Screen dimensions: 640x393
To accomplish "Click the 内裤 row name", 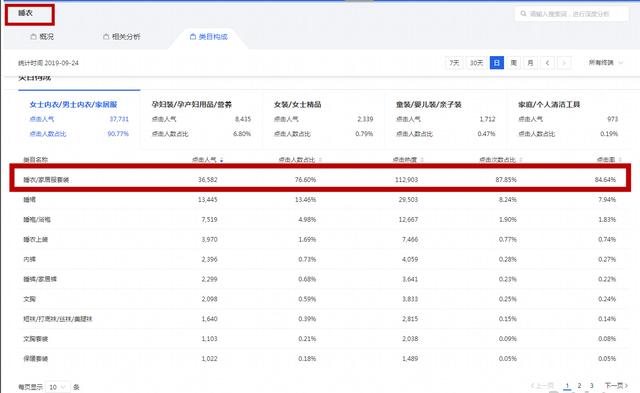I will [x=29, y=260].
